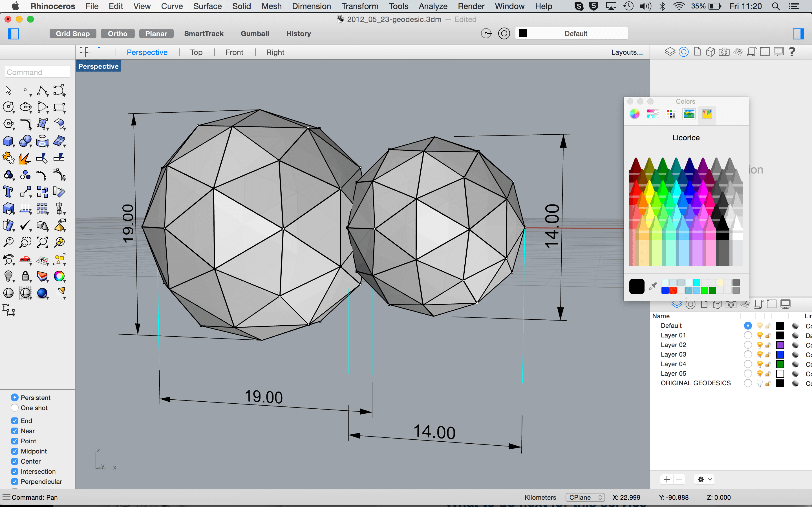
Task: Uncheck the Midpoint object snap
Action: point(15,451)
